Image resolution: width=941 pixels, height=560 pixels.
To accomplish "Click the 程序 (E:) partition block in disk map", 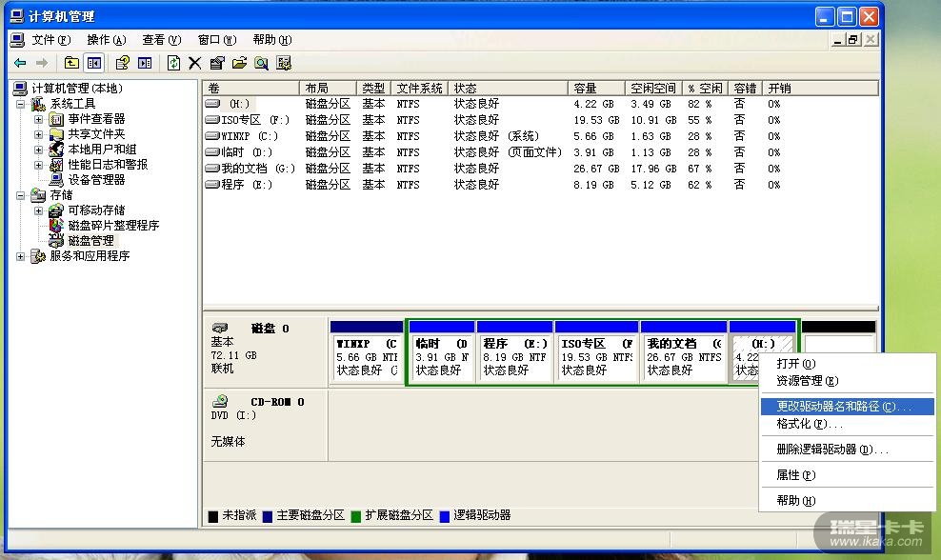I will [515, 356].
